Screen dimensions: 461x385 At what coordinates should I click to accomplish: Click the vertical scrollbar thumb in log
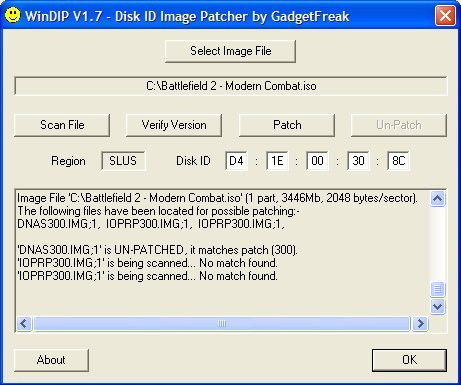437,289
